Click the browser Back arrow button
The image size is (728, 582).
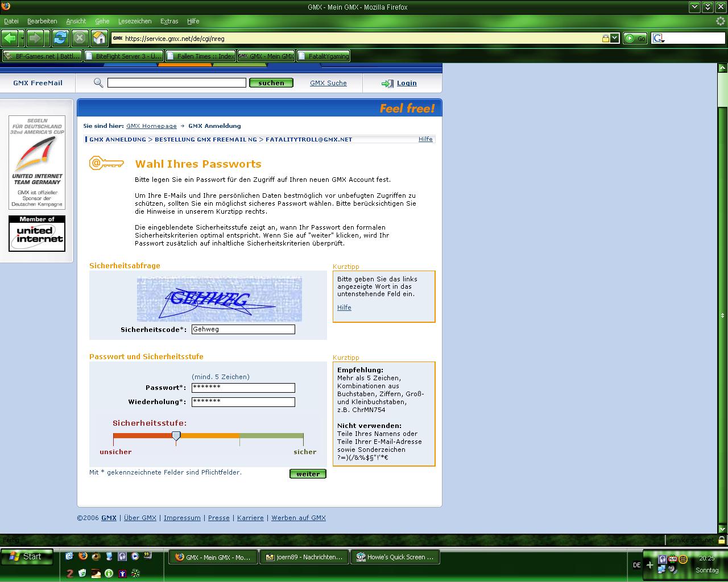click(x=10, y=38)
